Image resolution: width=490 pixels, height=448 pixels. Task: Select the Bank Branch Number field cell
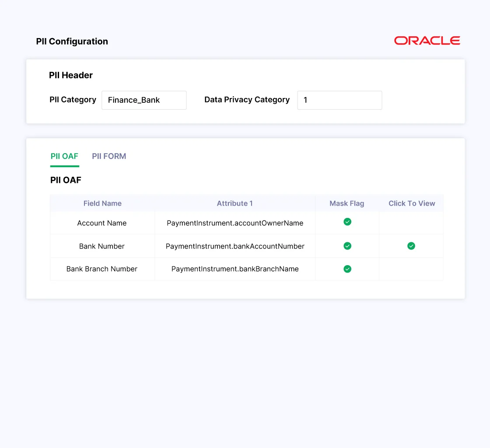(102, 269)
